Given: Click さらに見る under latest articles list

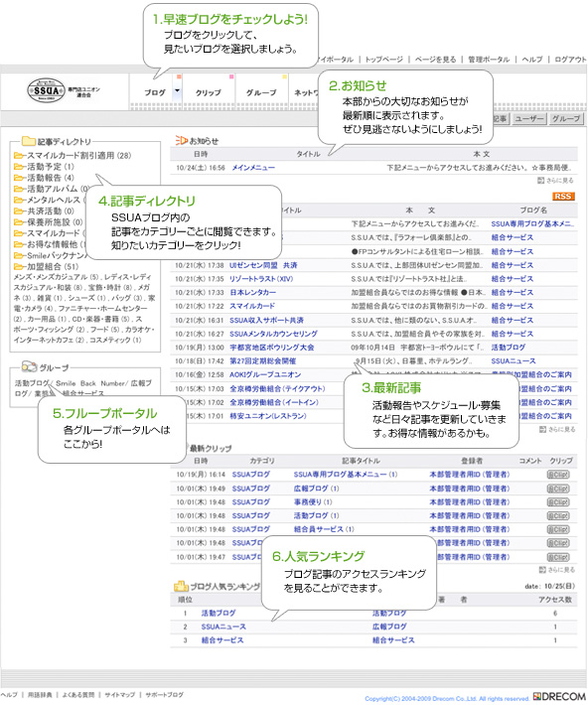Looking at the screenshot, I should pos(557,429).
